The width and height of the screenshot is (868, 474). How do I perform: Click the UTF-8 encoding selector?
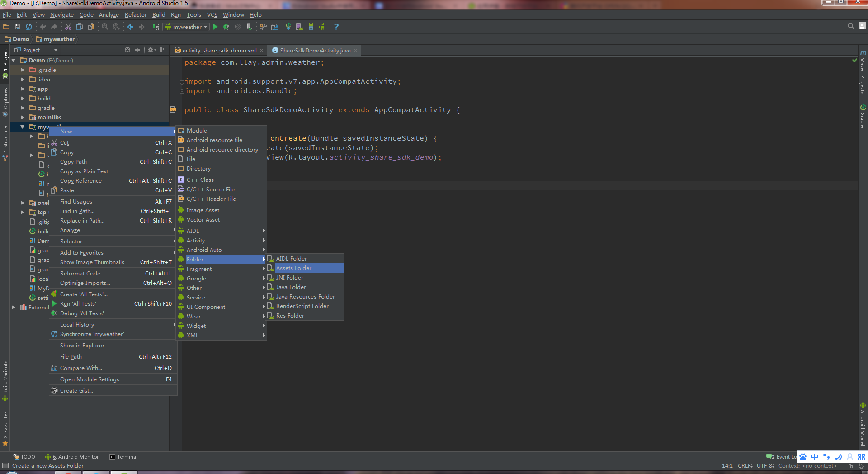[765, 466]
